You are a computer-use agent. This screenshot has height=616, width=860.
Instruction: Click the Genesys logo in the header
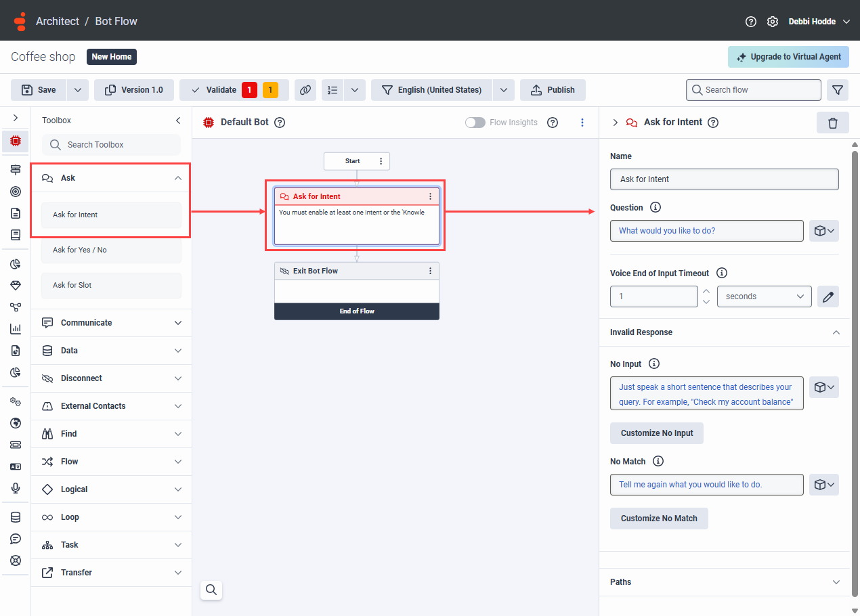[20, 21]
